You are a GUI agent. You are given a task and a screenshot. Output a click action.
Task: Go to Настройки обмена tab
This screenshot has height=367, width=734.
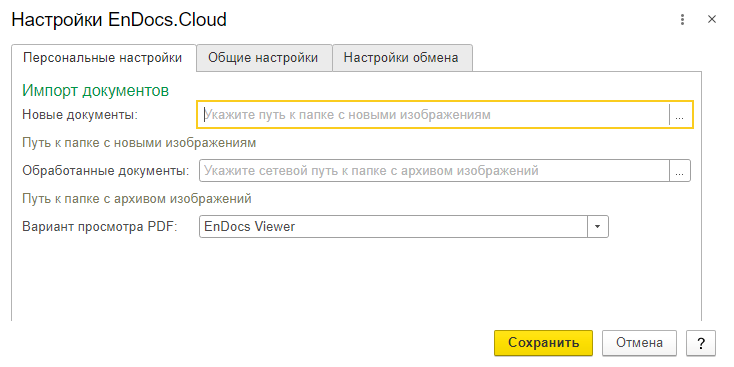pyautogui.click(x=402, y=58)
